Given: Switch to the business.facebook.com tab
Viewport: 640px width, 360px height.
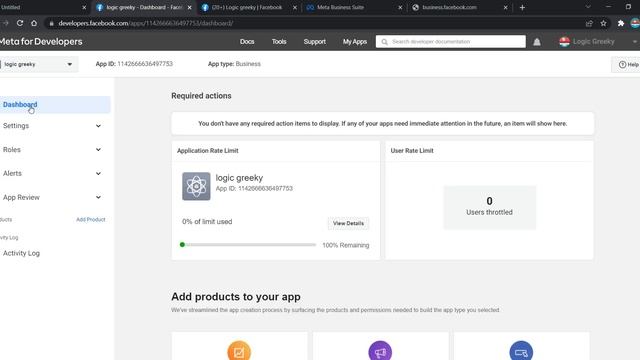Looking at the screenshot, I should (x=459, y=7).
